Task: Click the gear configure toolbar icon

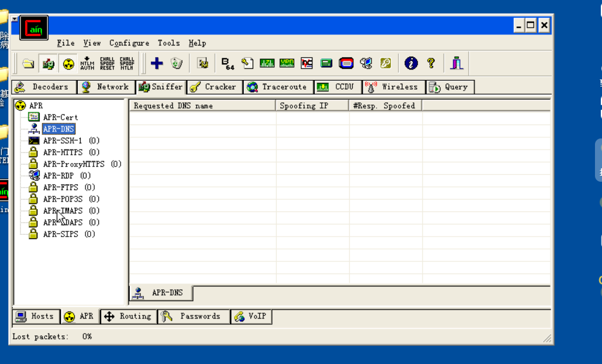Action: point(202,63)
